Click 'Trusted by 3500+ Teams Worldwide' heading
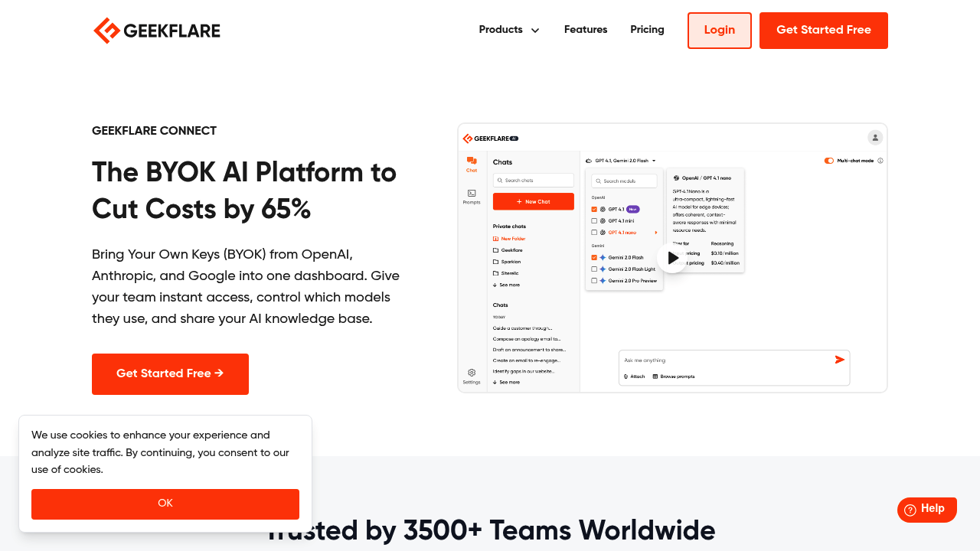 491,530
